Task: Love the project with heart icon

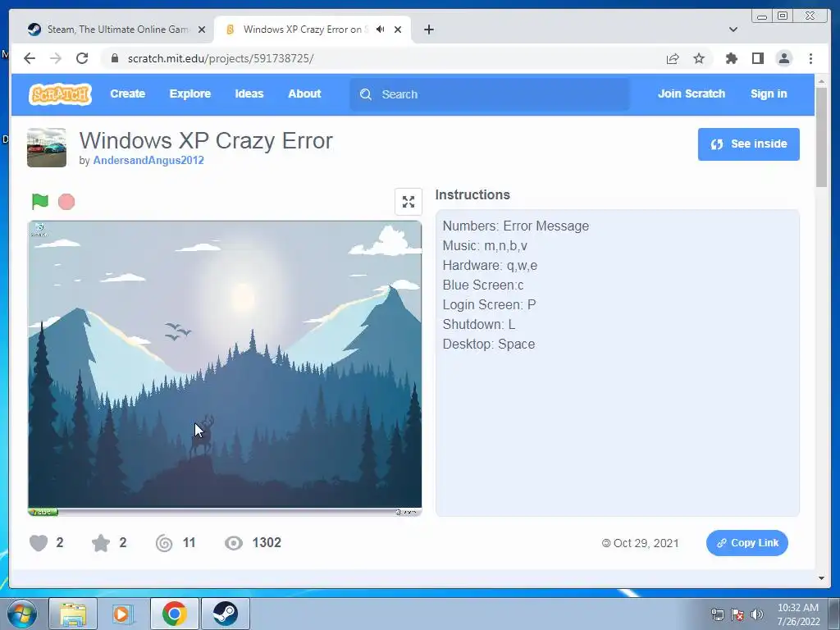Action: tap(39, 543)
